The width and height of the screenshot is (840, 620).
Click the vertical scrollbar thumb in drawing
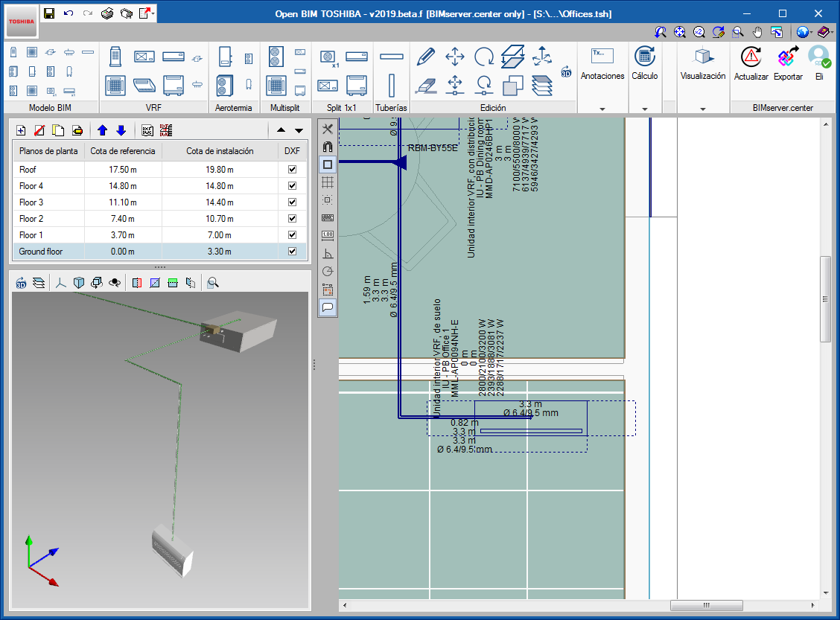[x=825, y=298]
